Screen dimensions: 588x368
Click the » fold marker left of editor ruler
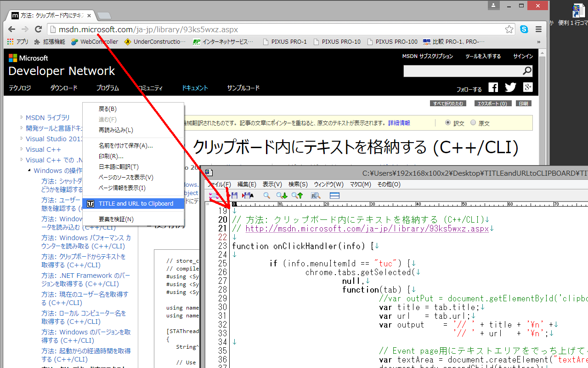208,204
